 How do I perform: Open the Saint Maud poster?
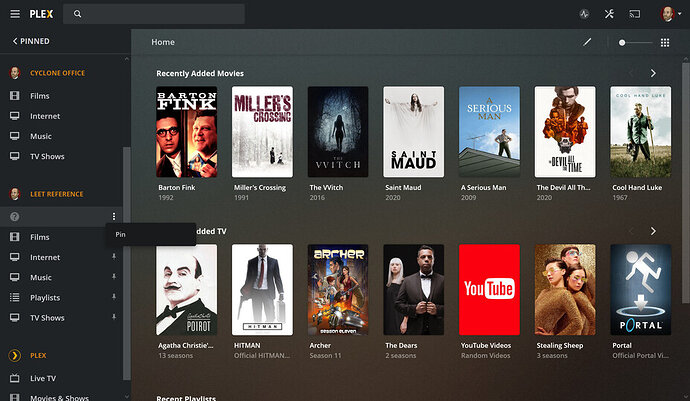414,132
